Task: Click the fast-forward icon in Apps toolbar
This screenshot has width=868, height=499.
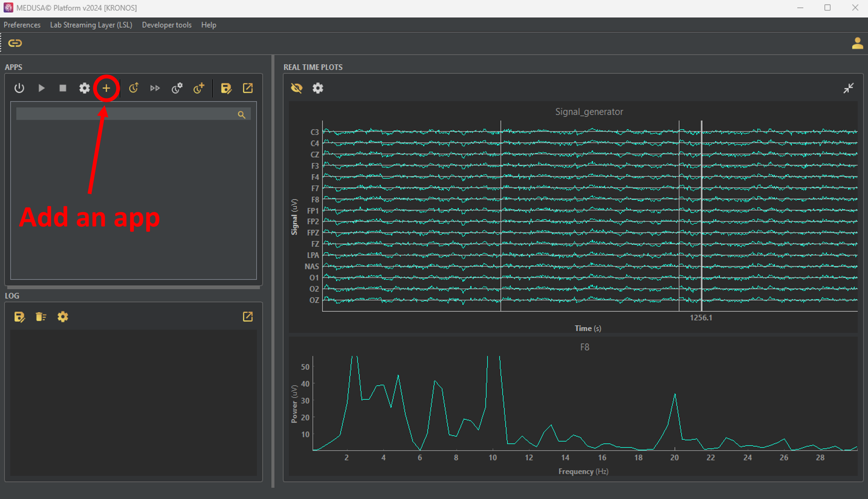Action: 155,88
